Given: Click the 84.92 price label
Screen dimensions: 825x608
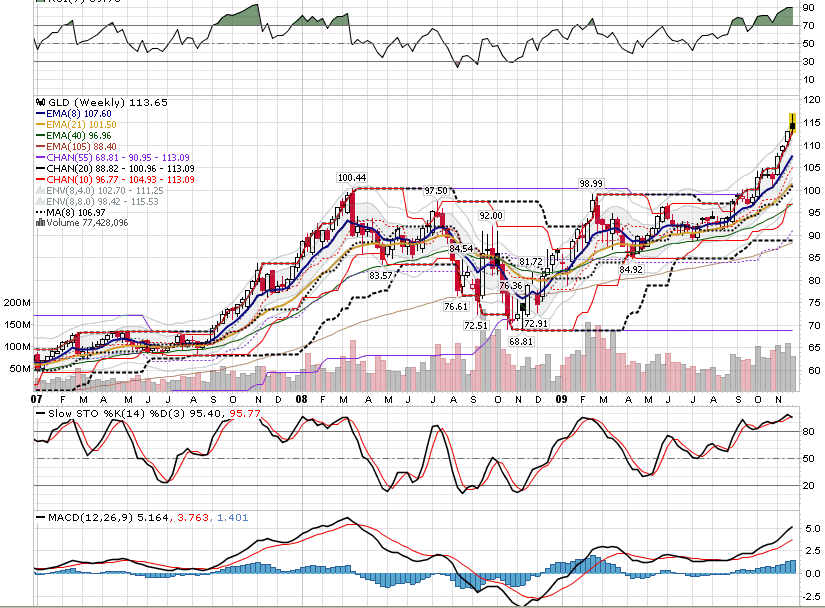Looking at the screenshot, I should [x=630, y=269].
